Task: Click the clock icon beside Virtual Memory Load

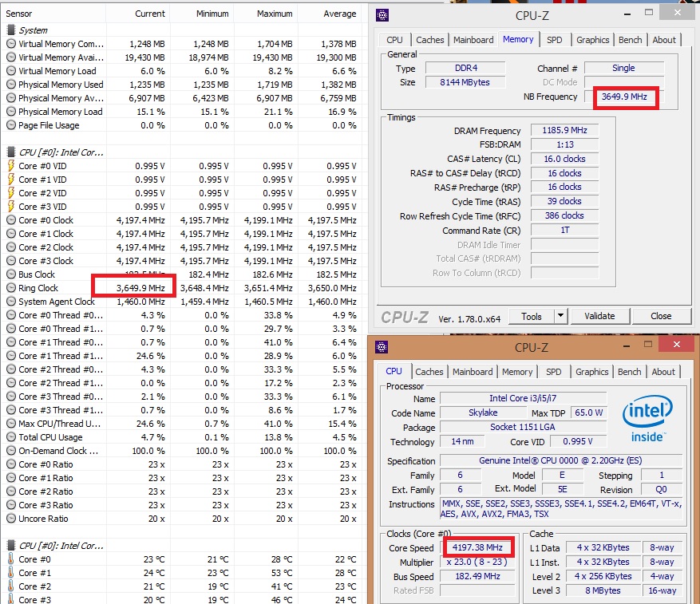Action: point(10,70)
